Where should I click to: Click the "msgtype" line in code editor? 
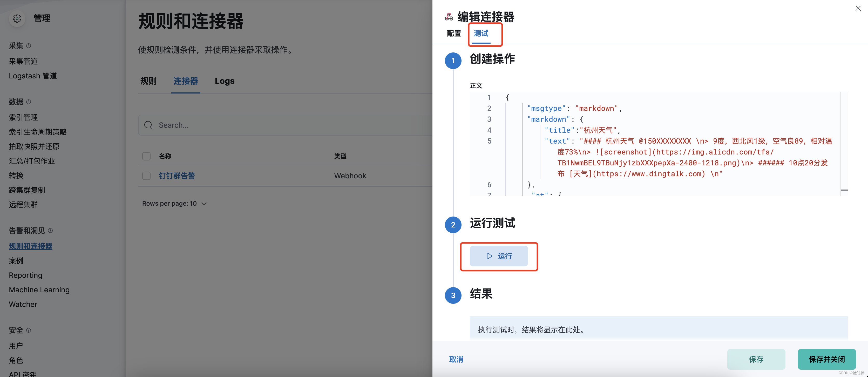click(574, 109)
